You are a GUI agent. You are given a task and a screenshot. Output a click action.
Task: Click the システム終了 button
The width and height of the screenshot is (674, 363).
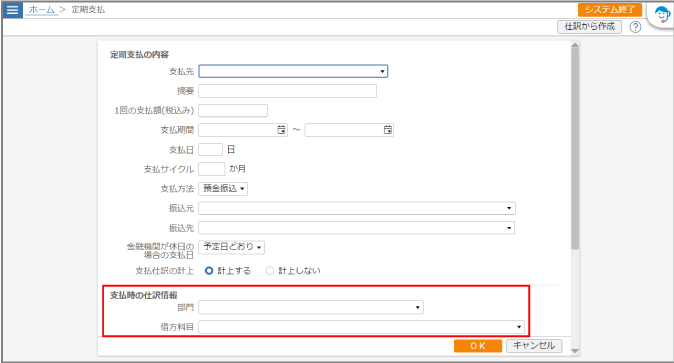pyautogui.click(x=610, y=10)
